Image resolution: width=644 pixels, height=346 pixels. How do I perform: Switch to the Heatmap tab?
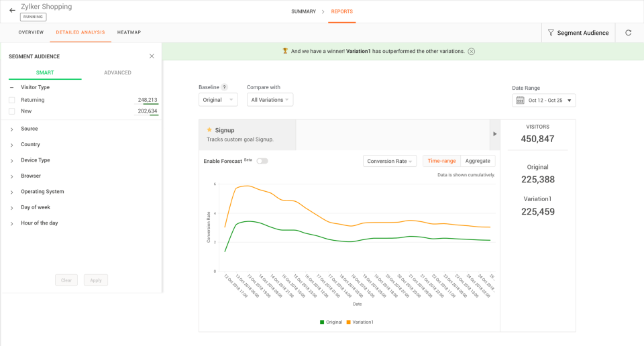point(129,32)
